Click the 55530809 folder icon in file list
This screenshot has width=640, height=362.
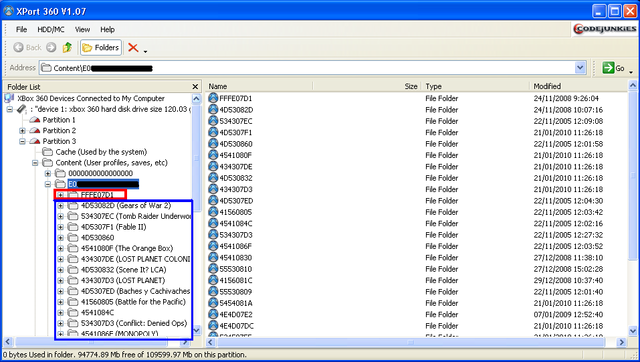click(213, 291)
